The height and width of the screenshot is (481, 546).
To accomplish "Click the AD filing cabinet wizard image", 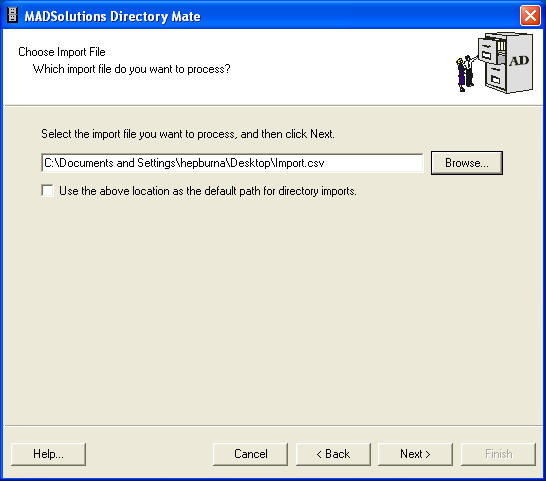I will (494, 63).
